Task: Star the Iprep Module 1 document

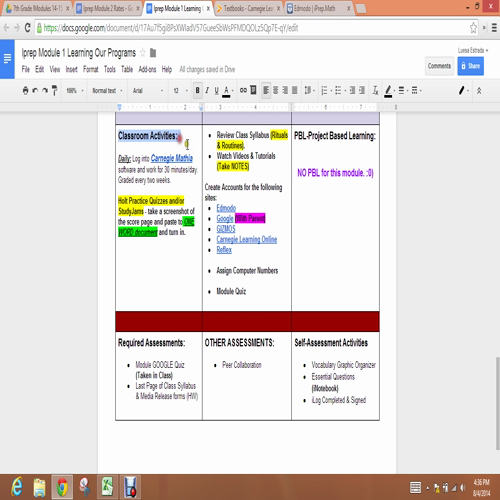Action: (143, 52)
